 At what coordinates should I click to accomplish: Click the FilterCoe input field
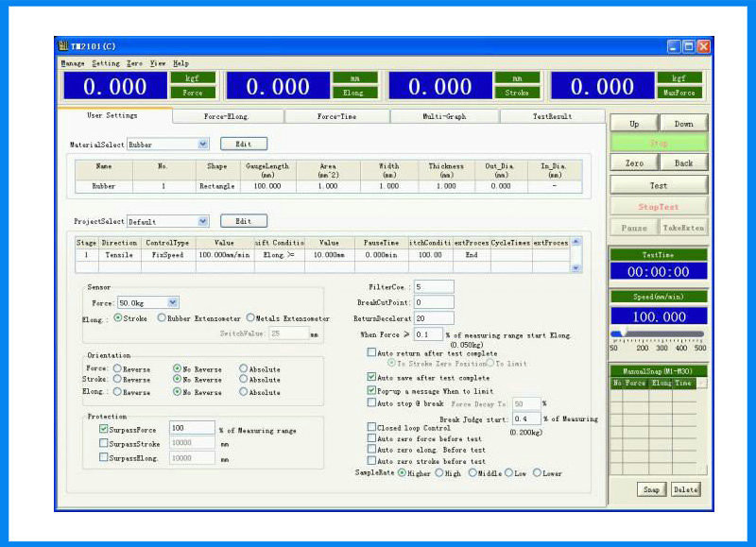pos(433,286)
